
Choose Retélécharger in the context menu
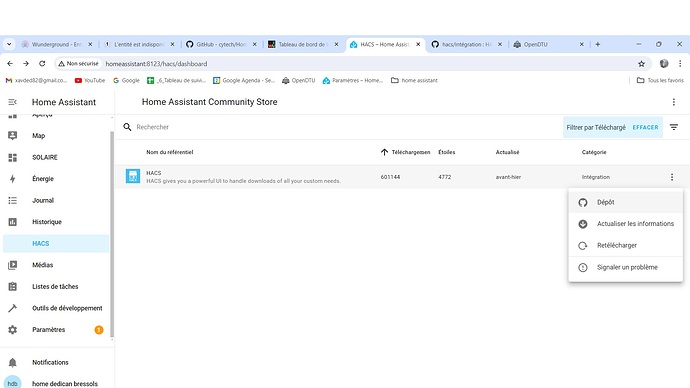(625, 245)
